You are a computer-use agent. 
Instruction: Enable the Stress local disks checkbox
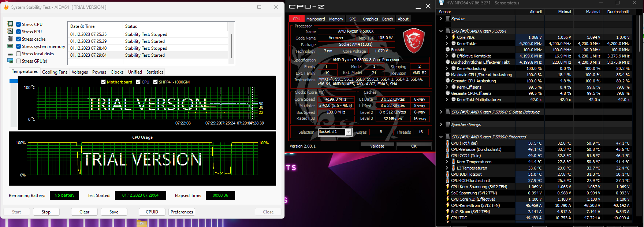click(x=18, y=54)
